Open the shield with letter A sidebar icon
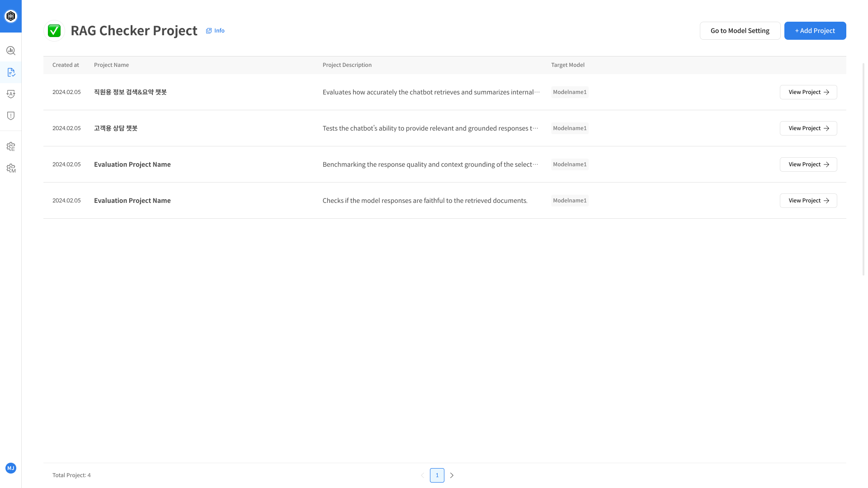This screenshot has height=488, width=868. pos(11,94)
